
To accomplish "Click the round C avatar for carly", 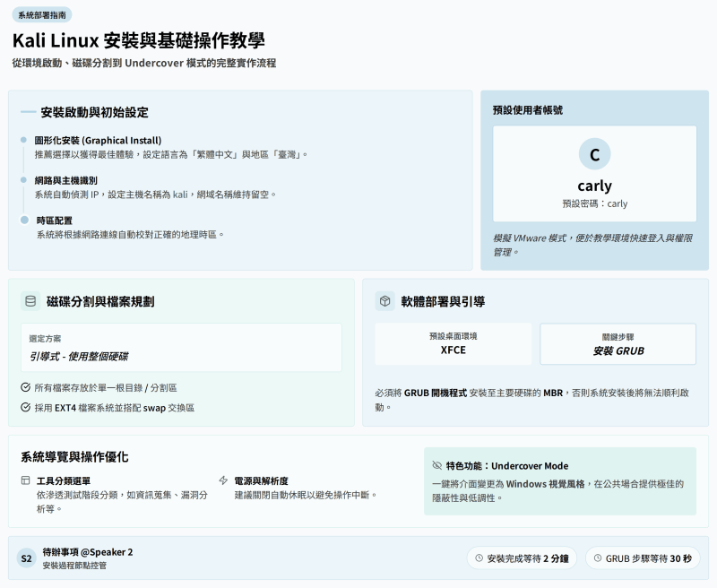I will pos(594,154).
